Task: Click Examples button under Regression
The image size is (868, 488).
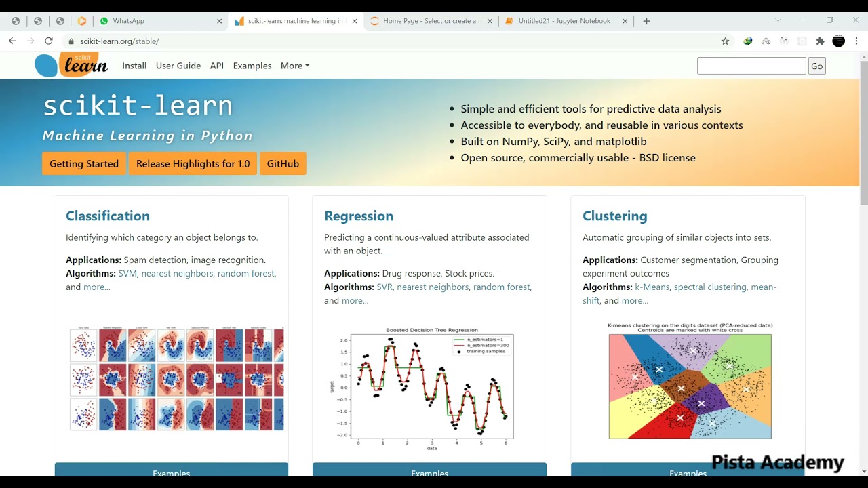Action: point(430,470)
